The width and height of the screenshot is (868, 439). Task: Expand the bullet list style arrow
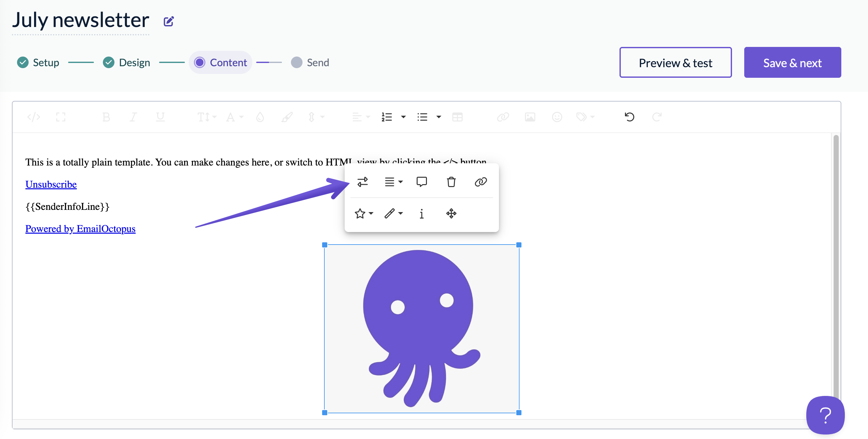(x=439, y=117)
